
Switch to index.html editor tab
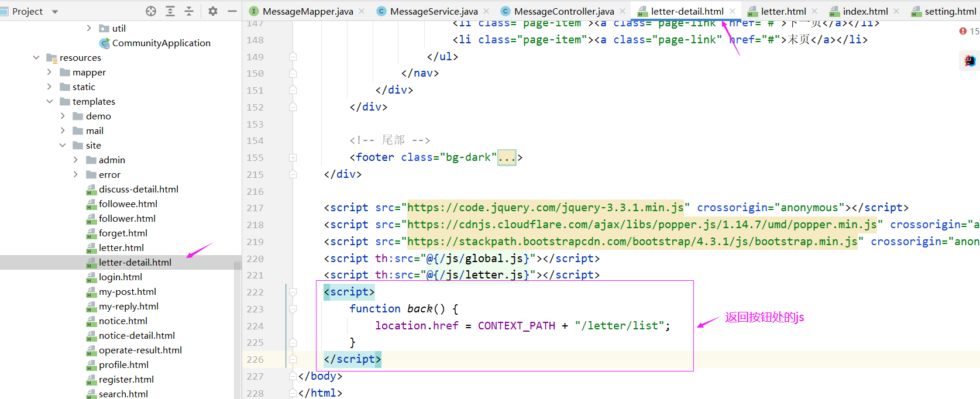click(865, 11)
